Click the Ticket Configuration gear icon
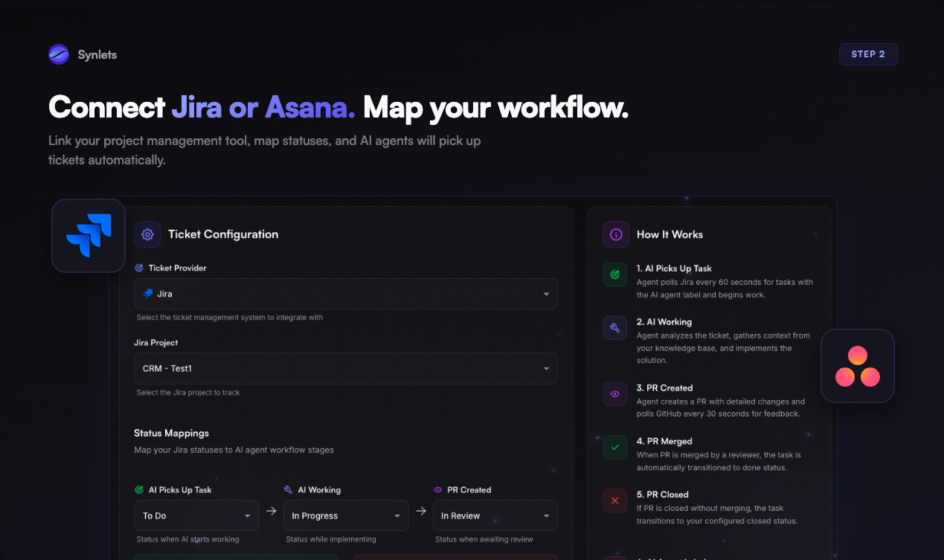The image size is (944, 560). coord(147,234)
